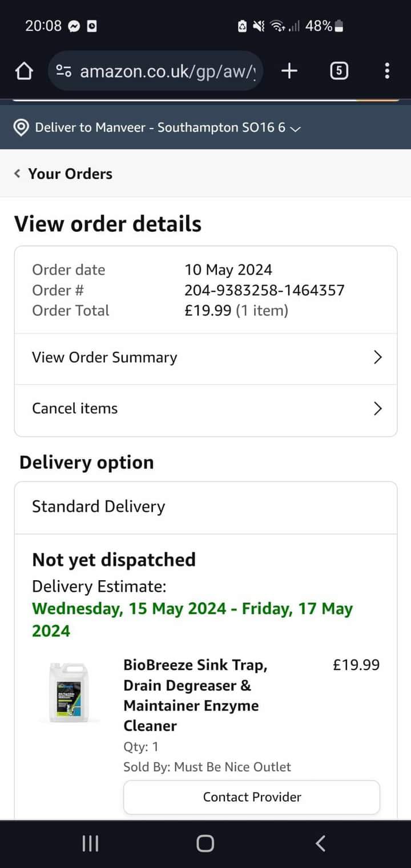
Task: Click the Contact Provider button
Action: click(252, 797)
